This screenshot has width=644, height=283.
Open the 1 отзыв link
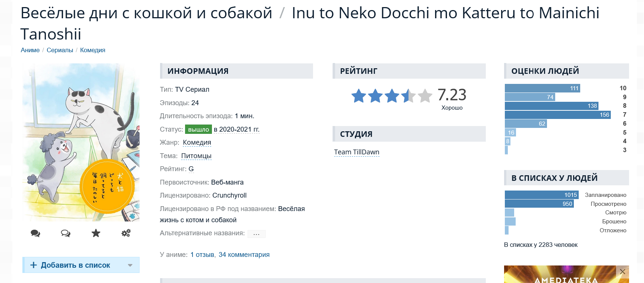(x=202, y=255)
